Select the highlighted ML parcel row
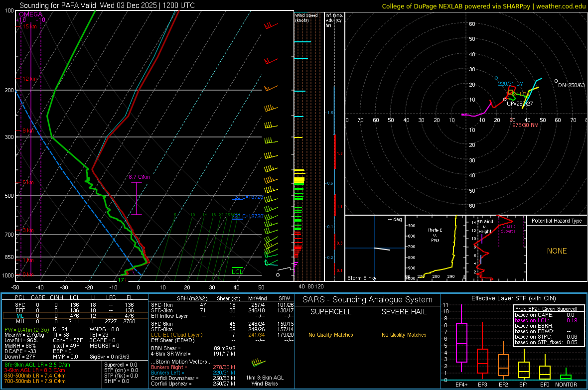Viewport: 588px width, 390px height. pyautogui.click(x=75, y=316)
